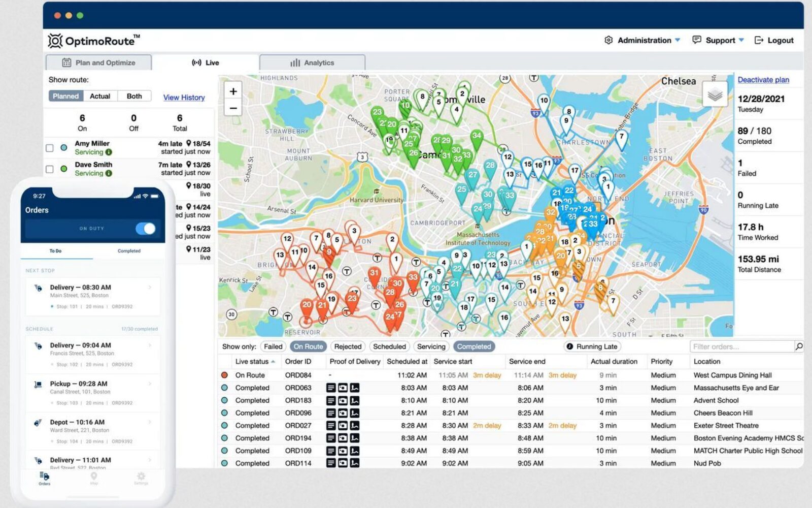Screen dimensions: 812x508
Task: Open proof of delivery photo icon for ORD063
Action: coord(343,388)
